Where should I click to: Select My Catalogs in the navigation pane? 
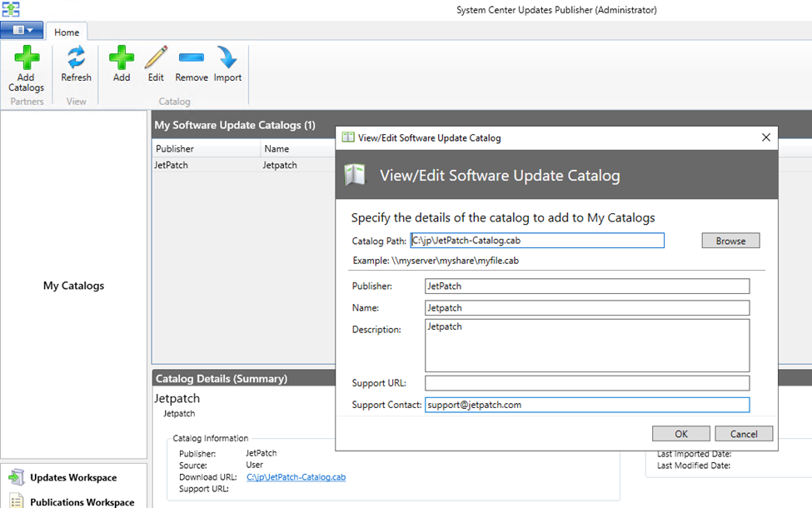73,286
